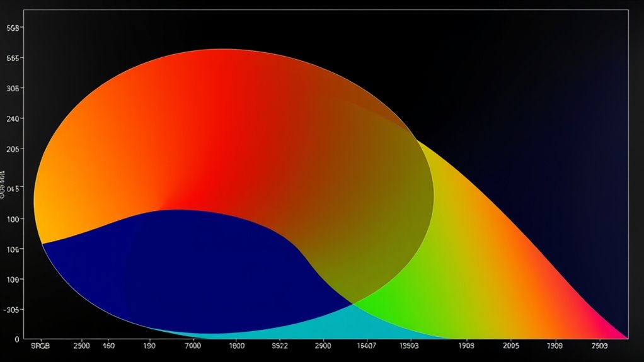The width and height of the screenshot is (644, 362).
Task: Click the dark blue region of the chart
Action: (197, 271)
